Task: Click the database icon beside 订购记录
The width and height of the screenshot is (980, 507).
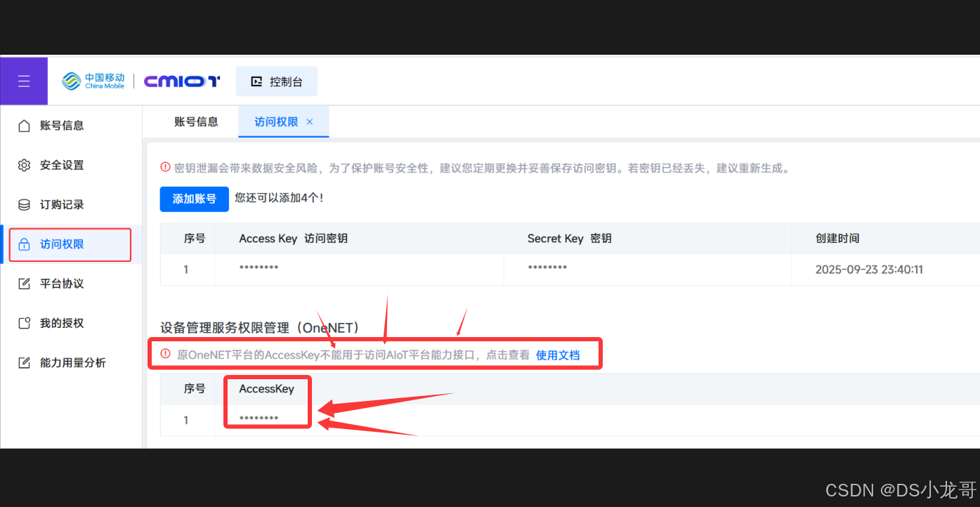Action: coord(24,204)
